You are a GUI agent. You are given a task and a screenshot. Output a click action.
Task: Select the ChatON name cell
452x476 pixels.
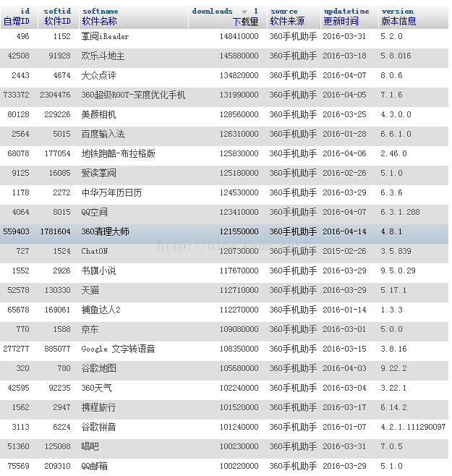95,251
